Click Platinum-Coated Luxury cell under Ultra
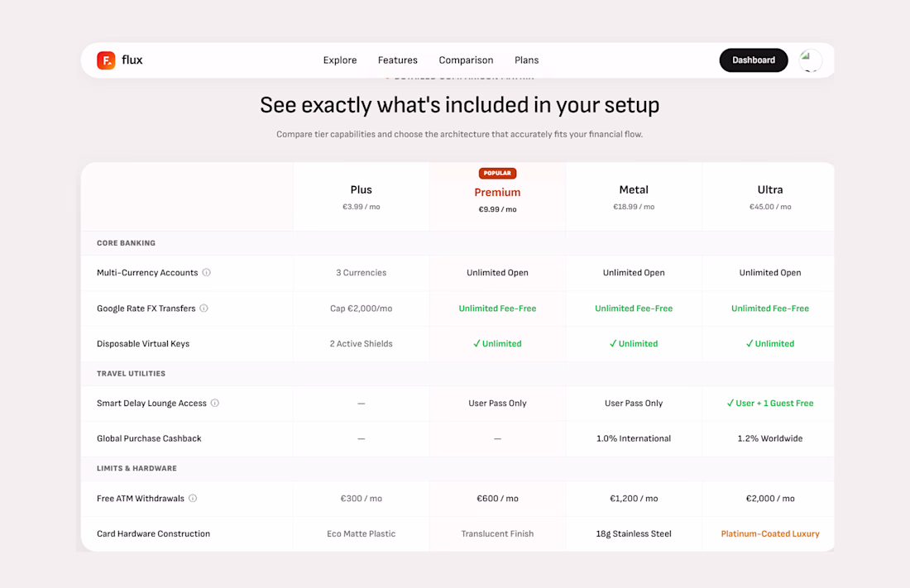 (x=770, y=533)
